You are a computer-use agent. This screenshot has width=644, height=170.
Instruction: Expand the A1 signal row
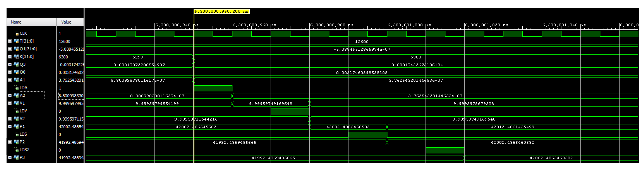(x=10, y=80)
